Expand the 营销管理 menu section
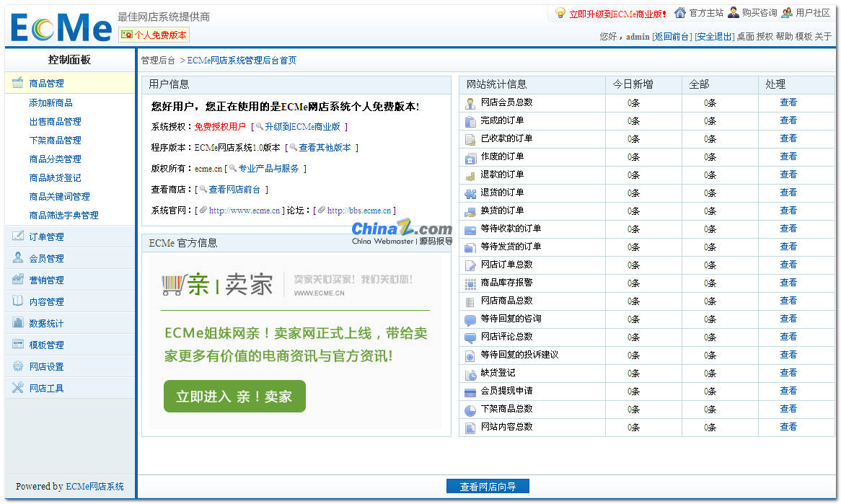 click(70, 280)
